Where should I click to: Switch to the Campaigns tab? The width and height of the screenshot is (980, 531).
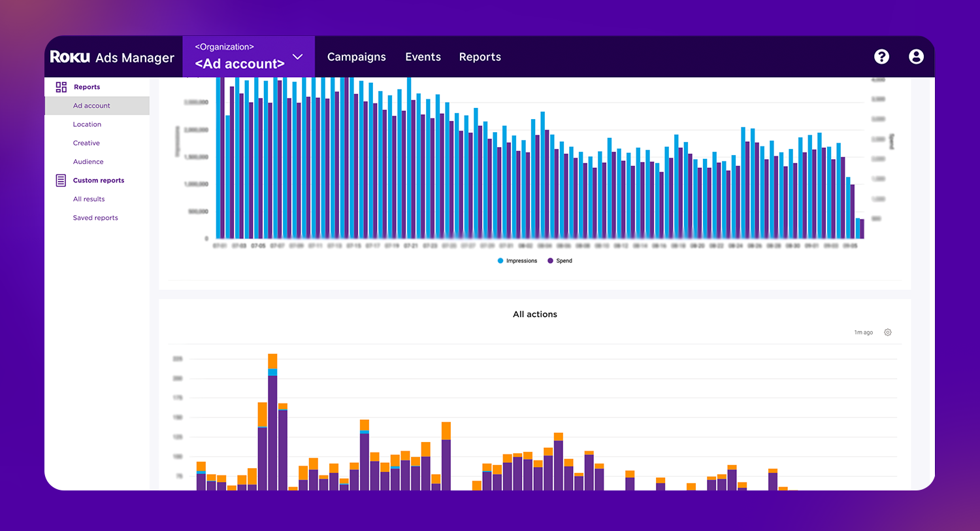(x=357, y=57)
